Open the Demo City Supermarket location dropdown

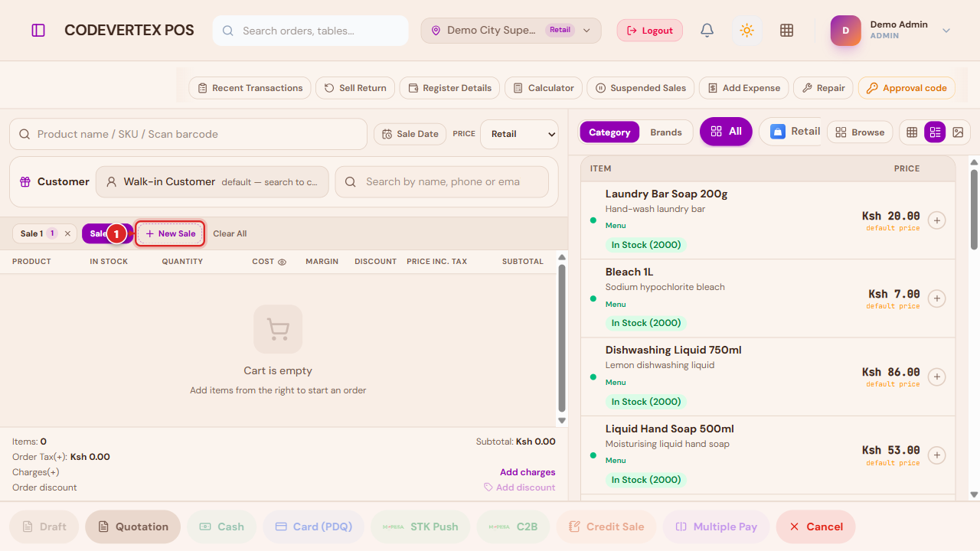click(511, 31)
